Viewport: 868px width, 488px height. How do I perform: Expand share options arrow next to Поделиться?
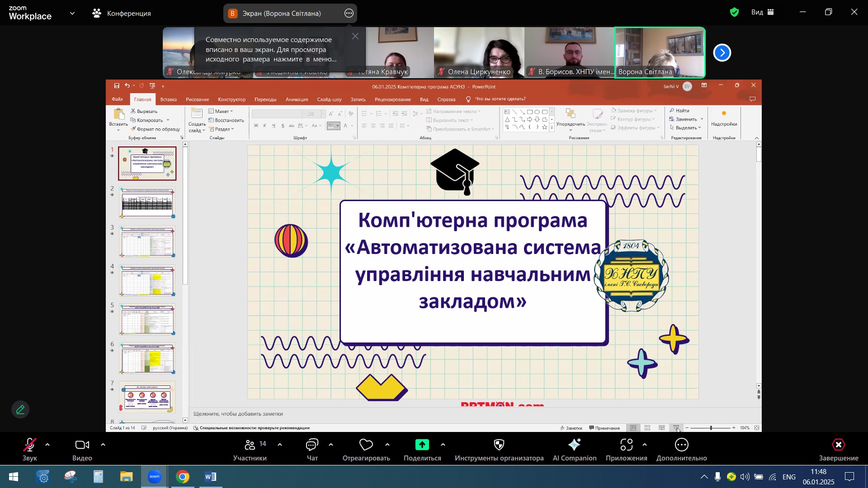tap(443, 445)
